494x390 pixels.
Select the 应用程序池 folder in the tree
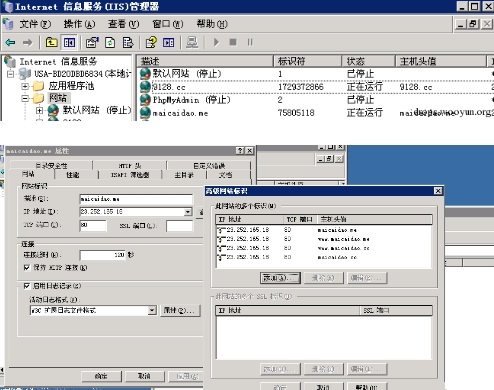71,86
